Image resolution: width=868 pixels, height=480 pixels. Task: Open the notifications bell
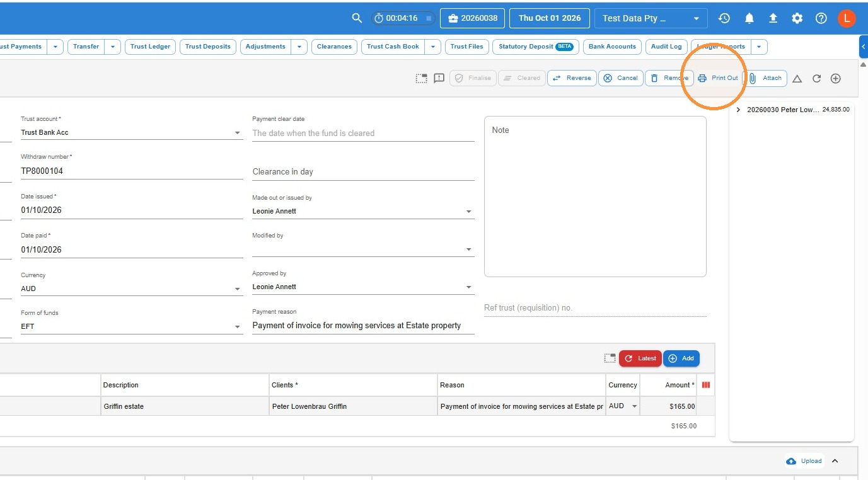point(749,18)
